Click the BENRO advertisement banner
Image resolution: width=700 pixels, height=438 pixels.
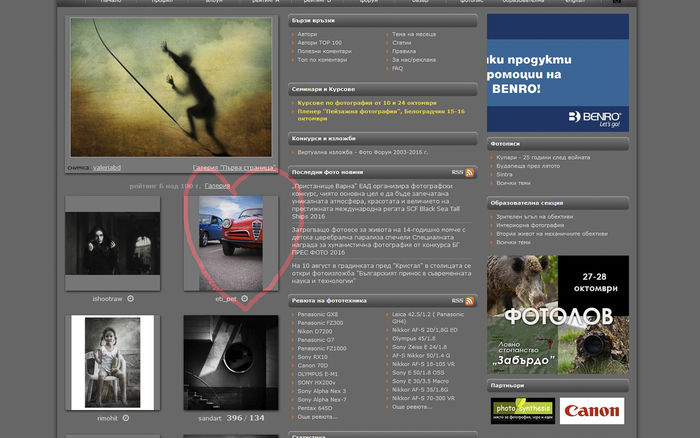(558, 72)
